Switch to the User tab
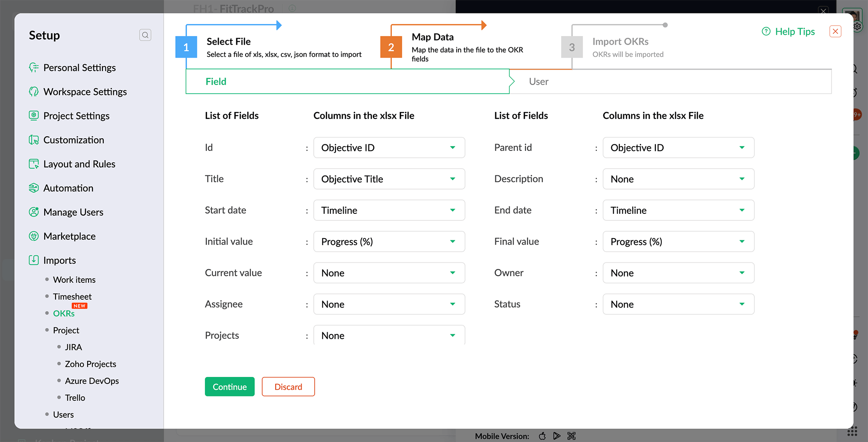The width and height of the screenshot is (868, 442). [539, 82]
